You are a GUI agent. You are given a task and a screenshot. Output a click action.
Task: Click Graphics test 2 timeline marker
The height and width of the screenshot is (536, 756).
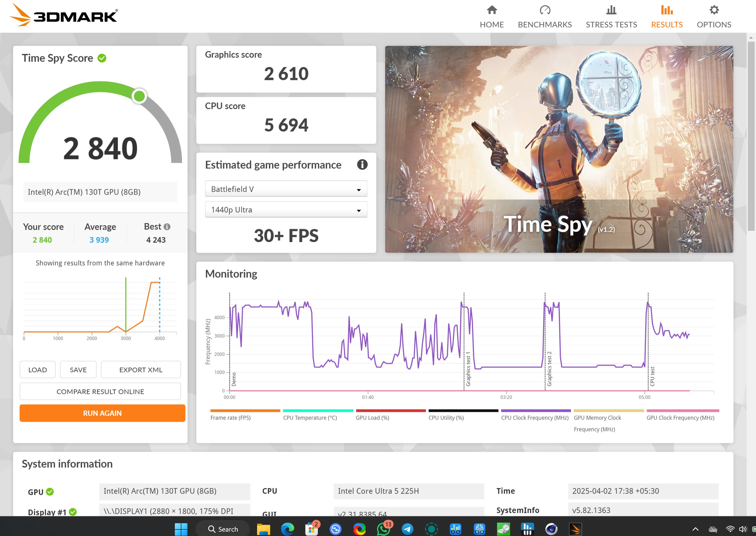(549, 369)
